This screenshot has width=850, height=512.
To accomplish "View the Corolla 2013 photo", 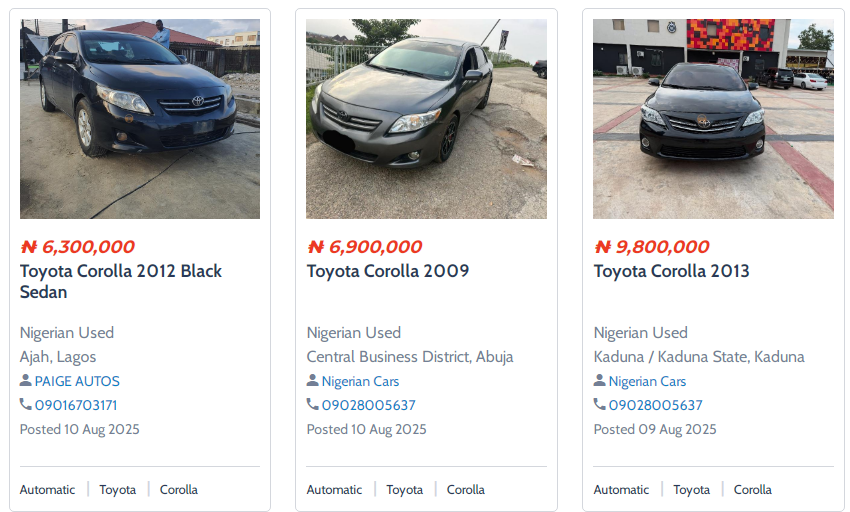I will point(713,119).
